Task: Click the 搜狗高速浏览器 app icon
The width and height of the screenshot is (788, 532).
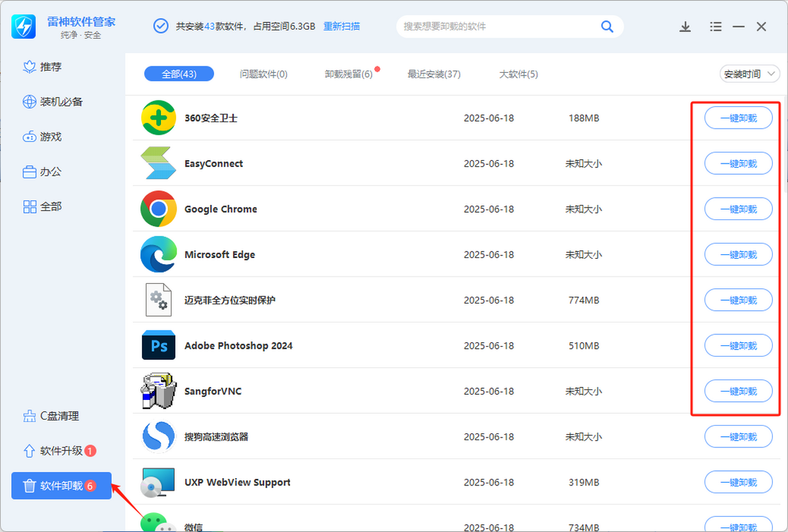Action: tap(158, 437)
